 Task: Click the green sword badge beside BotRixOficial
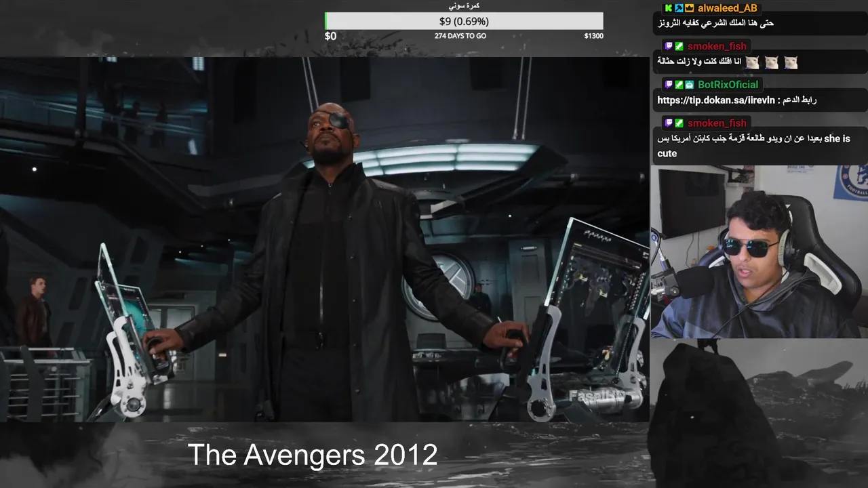[679, 85]
